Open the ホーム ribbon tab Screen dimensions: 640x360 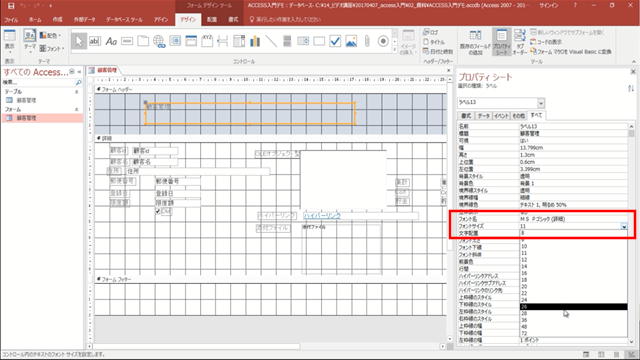point(35,20)
